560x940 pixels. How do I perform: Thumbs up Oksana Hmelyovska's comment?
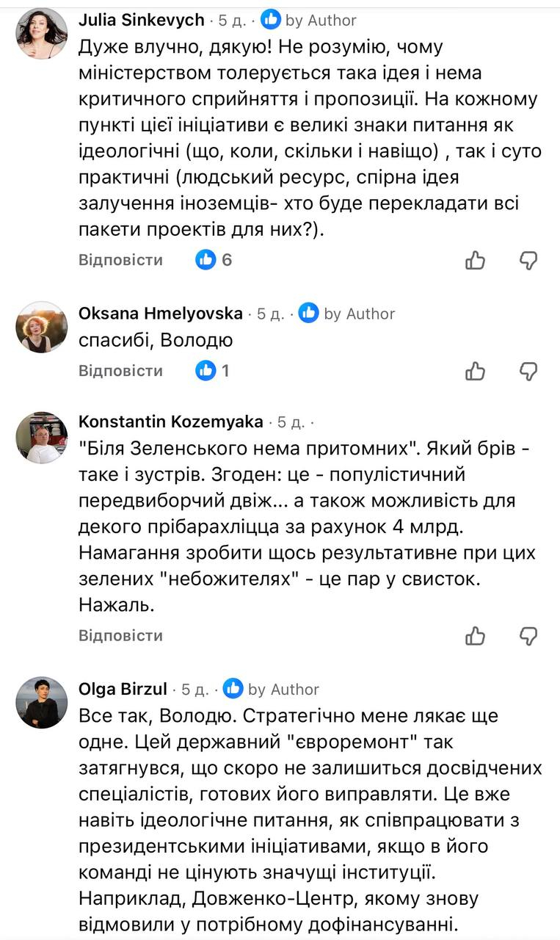pyautogui.click(x=476, y=371)
